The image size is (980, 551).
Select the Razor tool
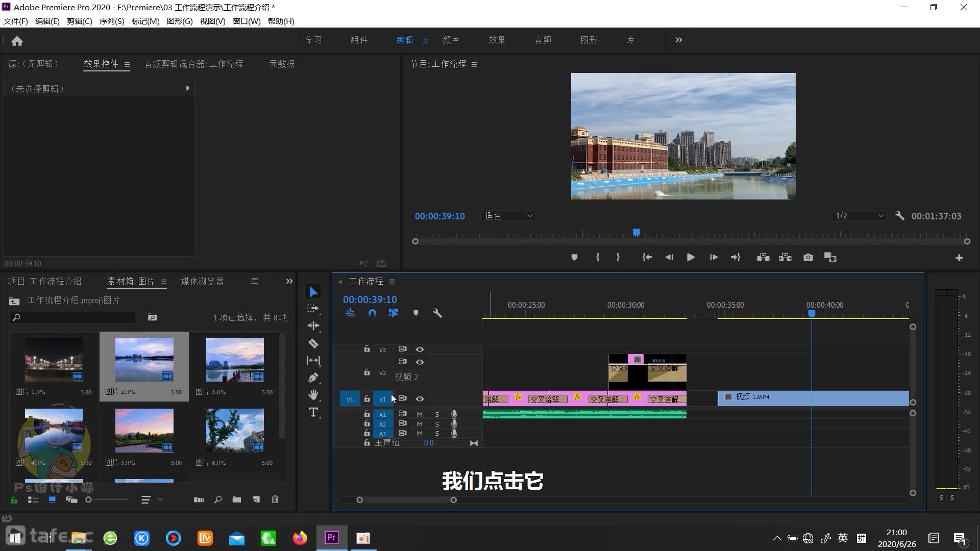click(313, 343)
